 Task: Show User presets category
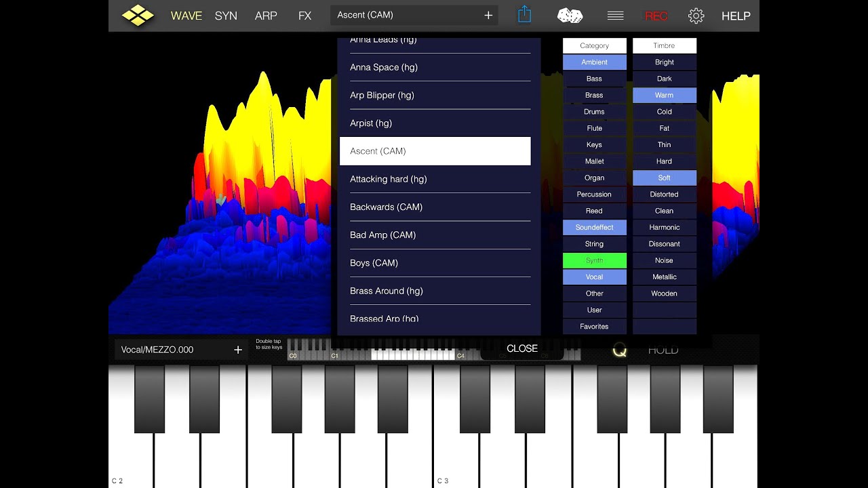[595, 310]
